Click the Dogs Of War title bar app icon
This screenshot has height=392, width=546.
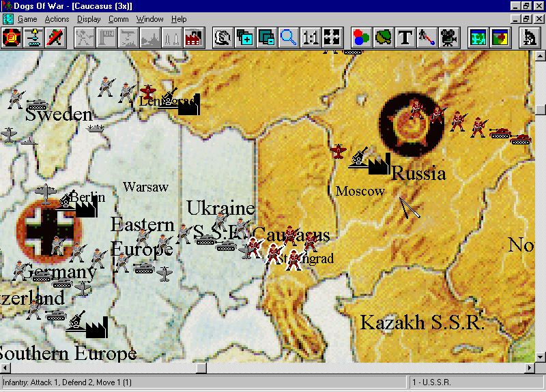(7, 6)
